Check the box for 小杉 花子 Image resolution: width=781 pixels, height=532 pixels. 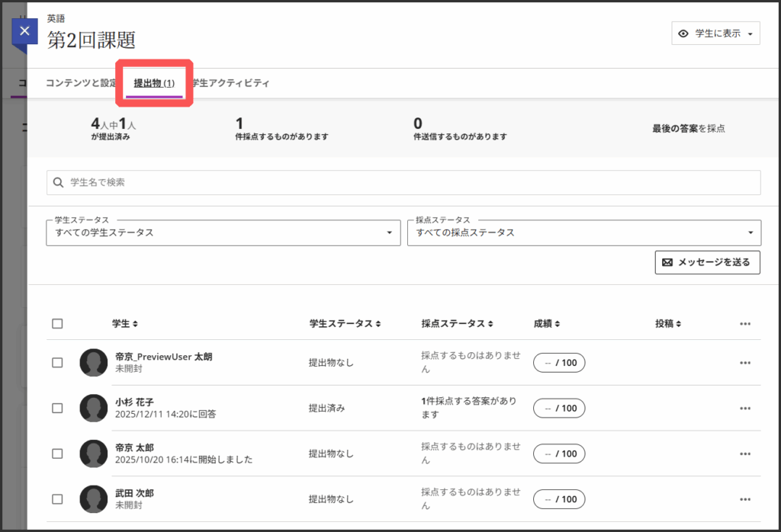57,409
